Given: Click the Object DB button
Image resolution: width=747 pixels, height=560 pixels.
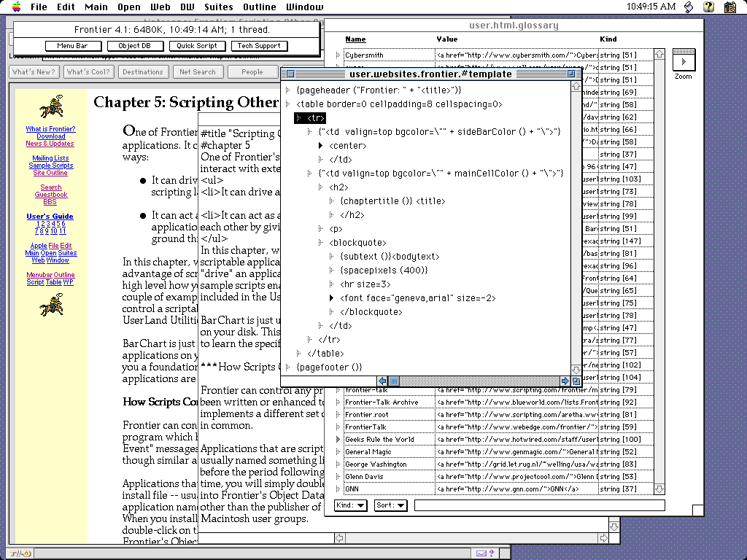Looking at the screenshot, I should coord(134,46).
